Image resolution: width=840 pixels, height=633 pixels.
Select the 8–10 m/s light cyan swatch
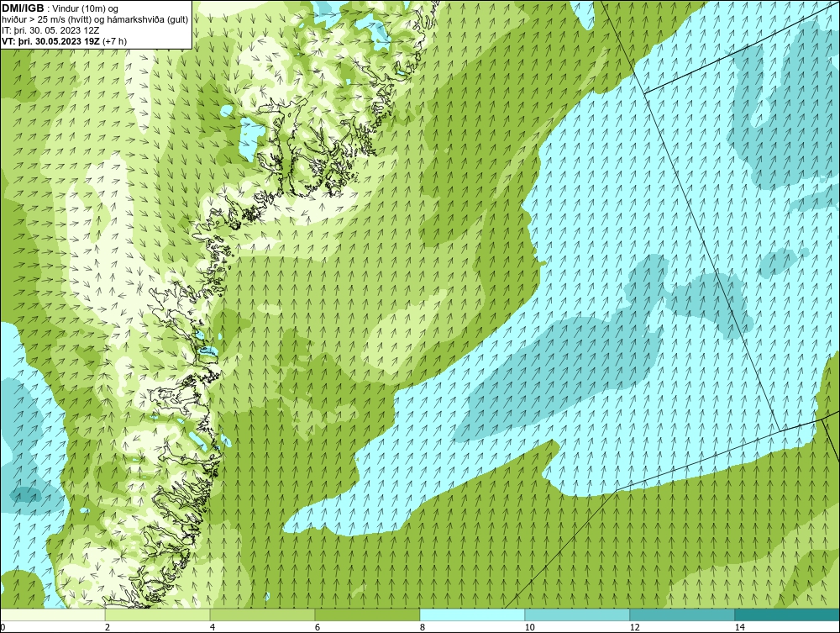click(472, 615)
